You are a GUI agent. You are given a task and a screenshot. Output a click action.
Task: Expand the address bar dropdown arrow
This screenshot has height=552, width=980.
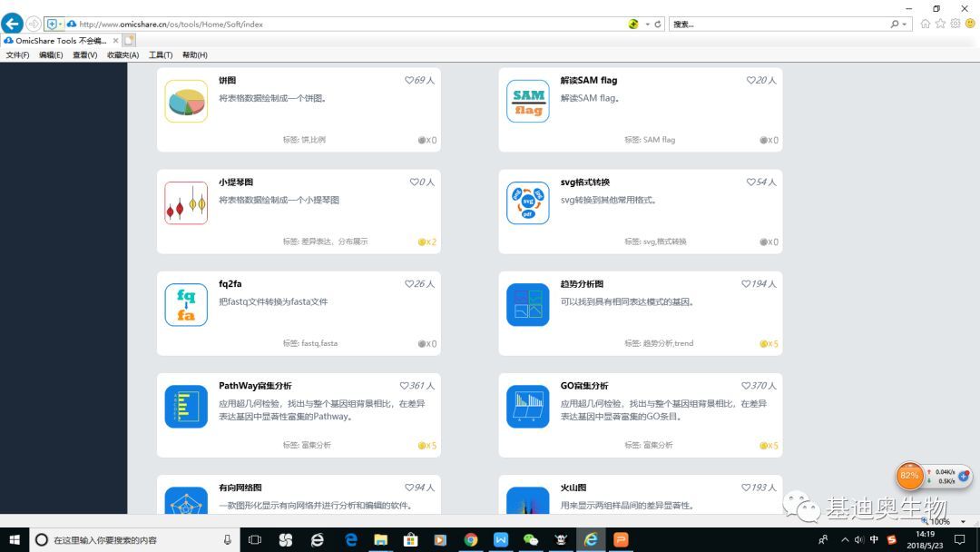click(648, 25)
